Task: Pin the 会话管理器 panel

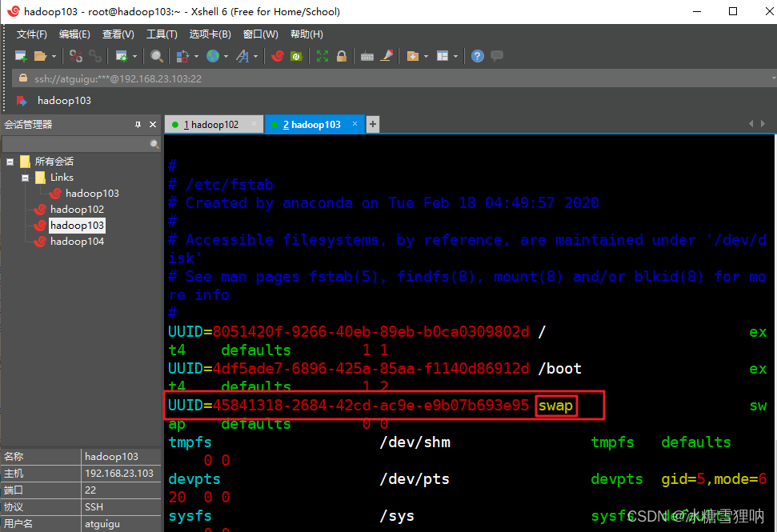Action: pyautogui.click(x=138, y=125)
